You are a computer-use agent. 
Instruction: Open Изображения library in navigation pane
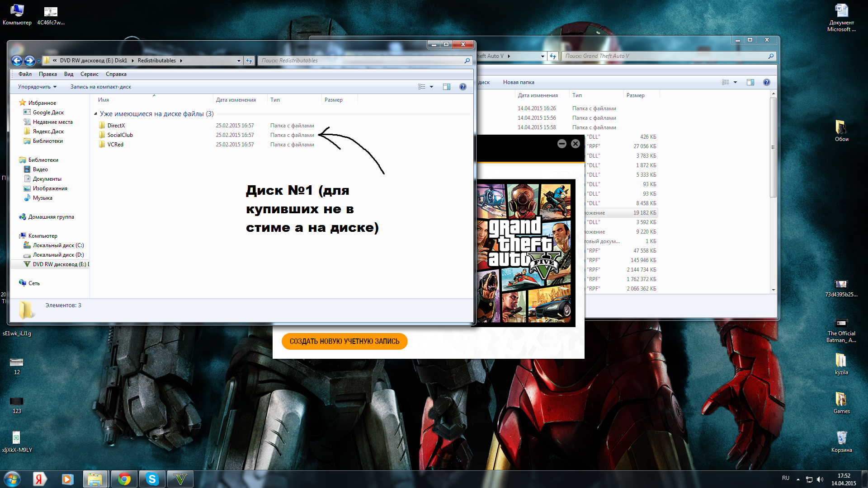(x=50, y=188)
